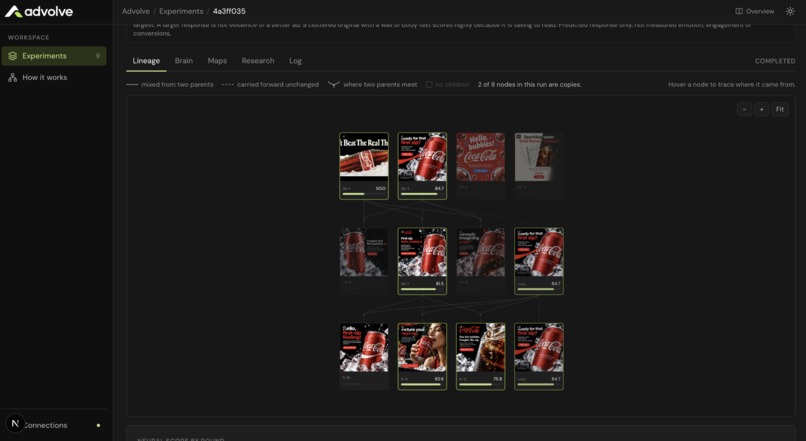Click the 81.5 score value
This screenshot has height=441, width=806.
pyautogui.click(x=439, y=283)
